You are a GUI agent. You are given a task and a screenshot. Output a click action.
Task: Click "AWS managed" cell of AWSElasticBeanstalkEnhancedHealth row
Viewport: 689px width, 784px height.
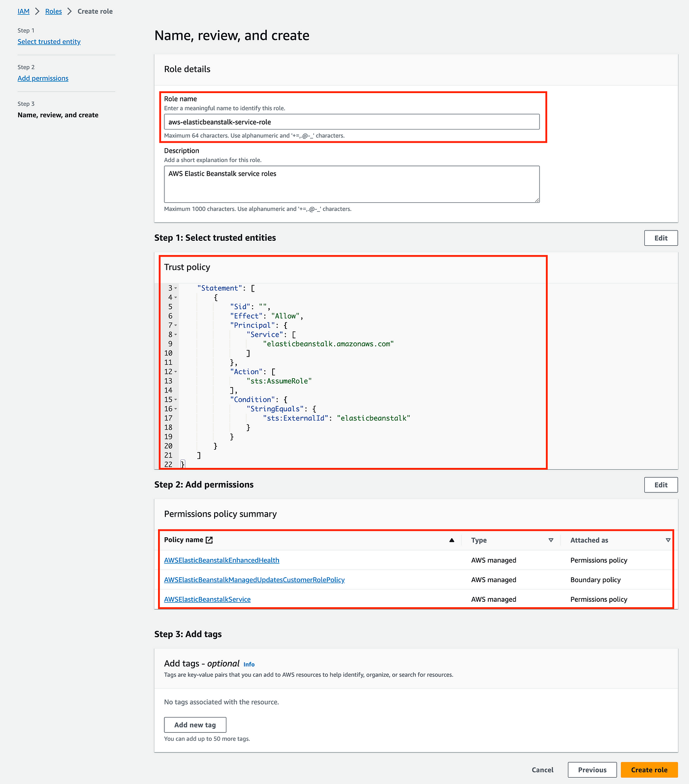[494, 560]
